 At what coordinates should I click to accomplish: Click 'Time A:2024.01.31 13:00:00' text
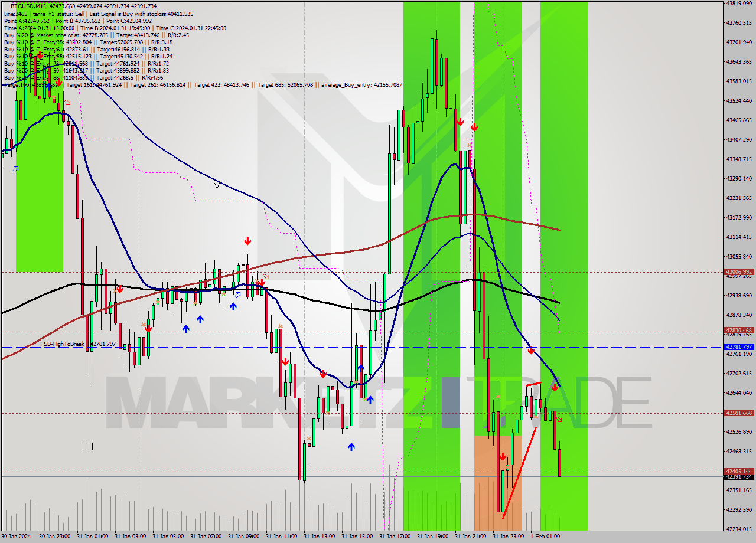click(40, 28)
